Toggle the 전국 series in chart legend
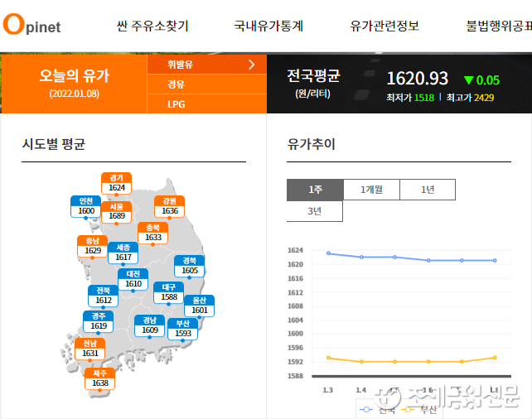This screenshot has width=532, height=419. (x=377, y=409)
